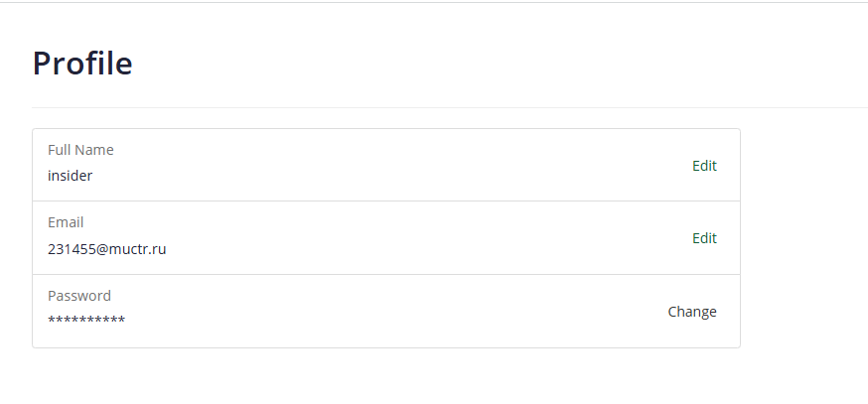Click the blank space right of the Profile heading

point(497,64)
